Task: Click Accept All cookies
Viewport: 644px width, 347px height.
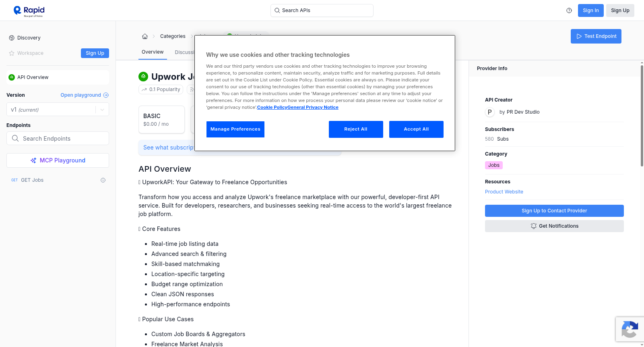Action: coord(416,129)
